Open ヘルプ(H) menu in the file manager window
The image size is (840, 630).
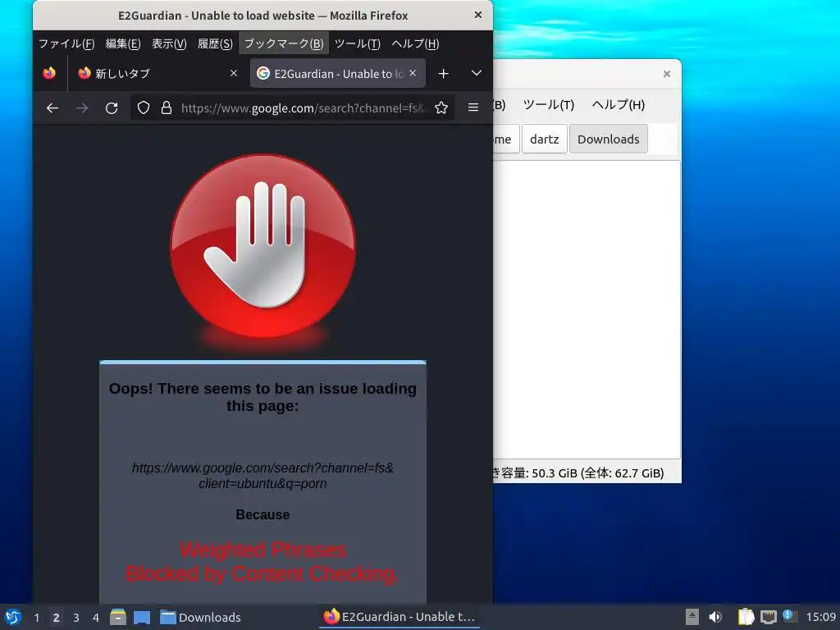(619, 104)
